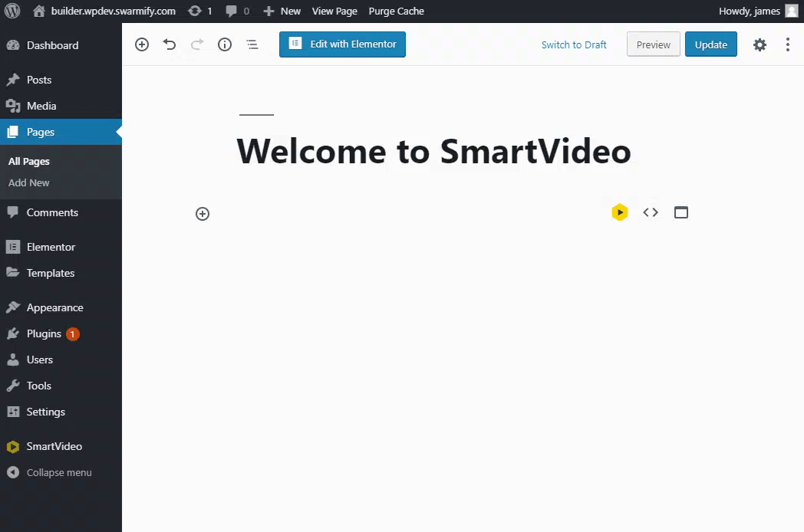The width and height of the screenshot is (804, 532).
Task: Click the Posts pushpin icon
Action: point(13,80)
